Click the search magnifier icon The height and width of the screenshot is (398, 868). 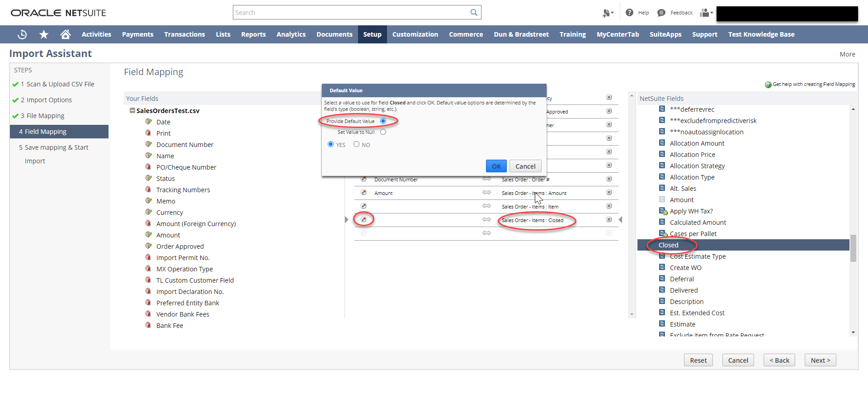click(474, 12)
